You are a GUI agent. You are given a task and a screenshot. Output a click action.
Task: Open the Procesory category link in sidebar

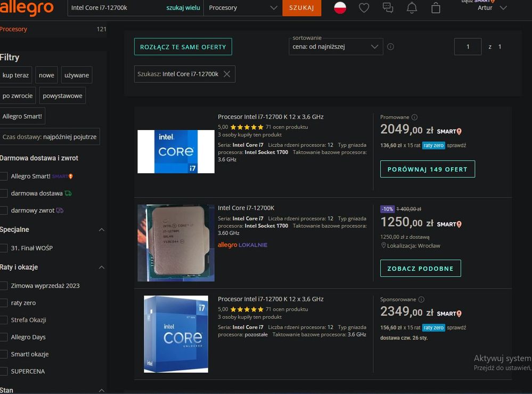click(x=13, y=29)
